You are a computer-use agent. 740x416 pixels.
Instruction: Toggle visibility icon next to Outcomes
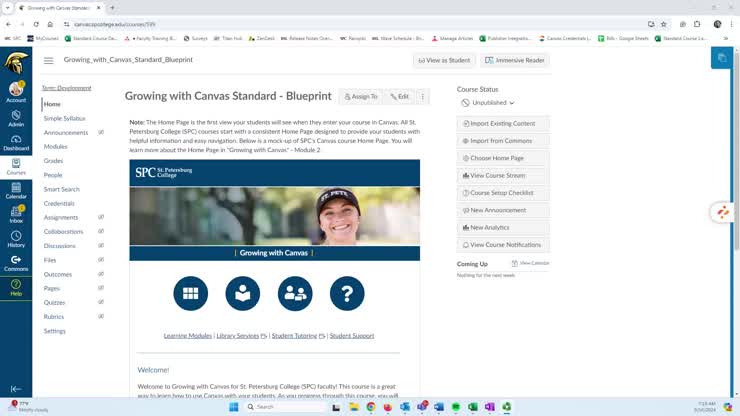(101, 274)
